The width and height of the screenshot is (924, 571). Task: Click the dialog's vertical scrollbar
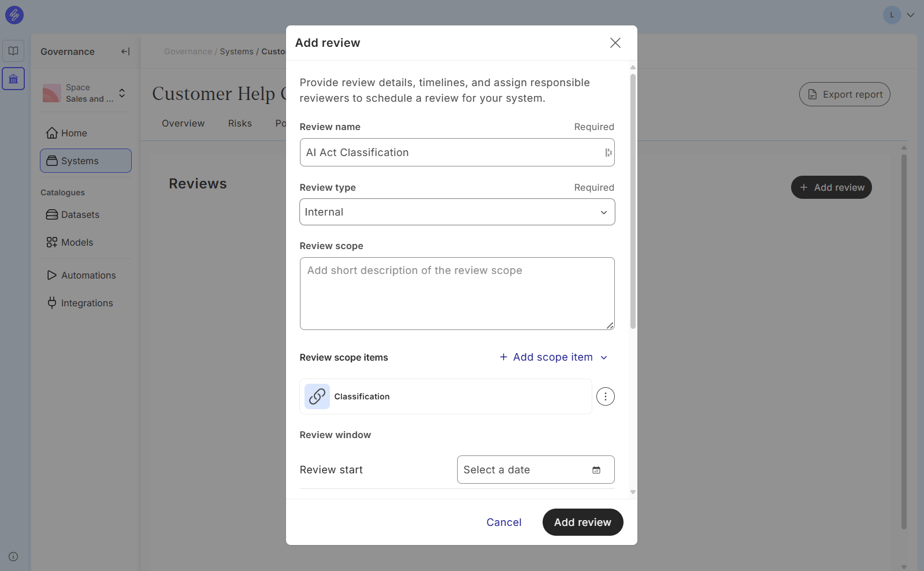[x=633, y=202]
